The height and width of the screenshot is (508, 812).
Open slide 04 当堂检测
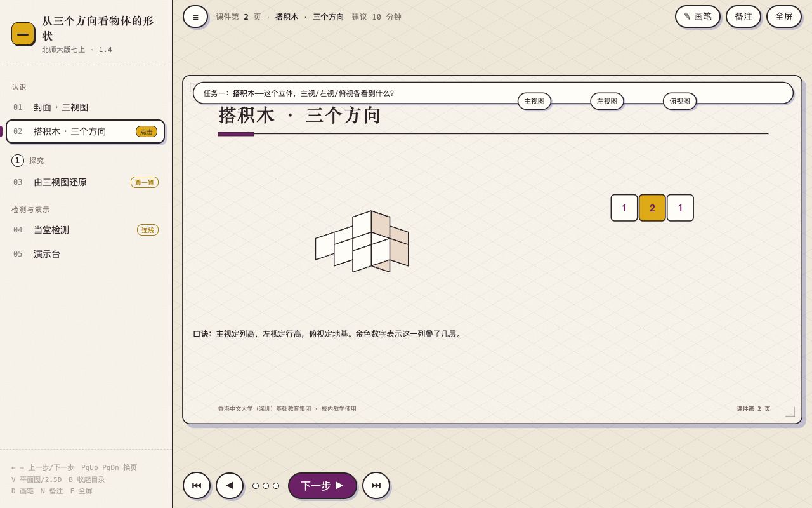86,230
